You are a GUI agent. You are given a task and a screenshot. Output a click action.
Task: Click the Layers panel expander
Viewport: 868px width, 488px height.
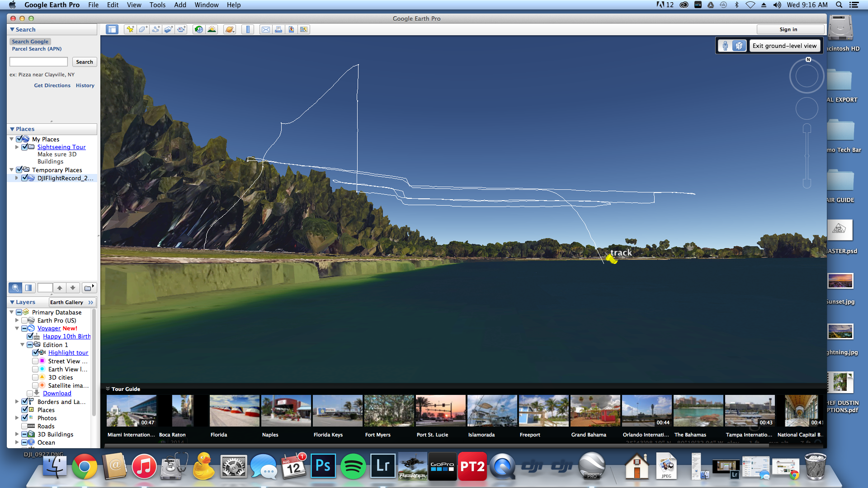tap(12, 301)
